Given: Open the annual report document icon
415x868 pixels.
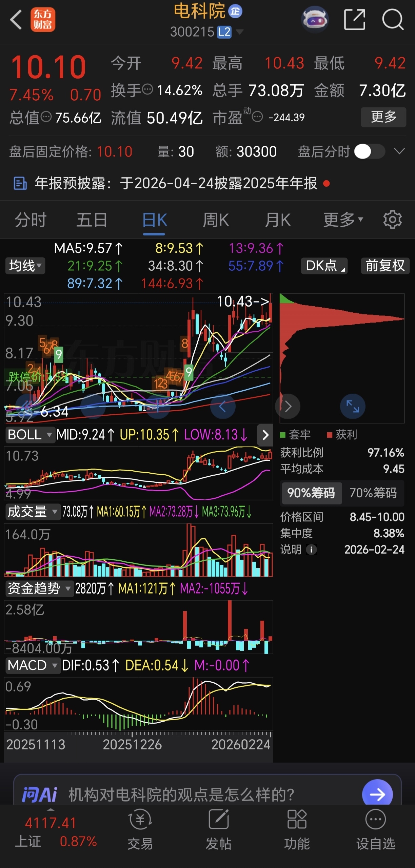Looking at the screenshot, I should coord(20,183).
